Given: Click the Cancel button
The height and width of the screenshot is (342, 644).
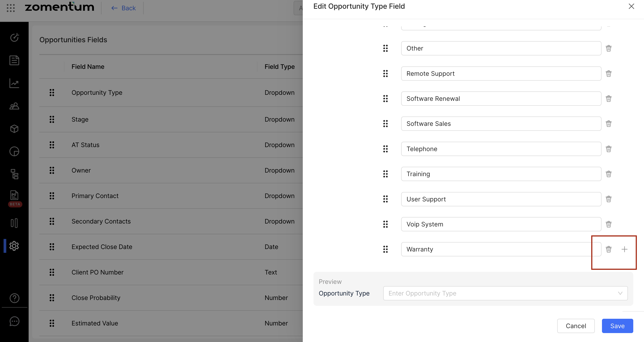Looking at the screenshot, I should point(576,326).
